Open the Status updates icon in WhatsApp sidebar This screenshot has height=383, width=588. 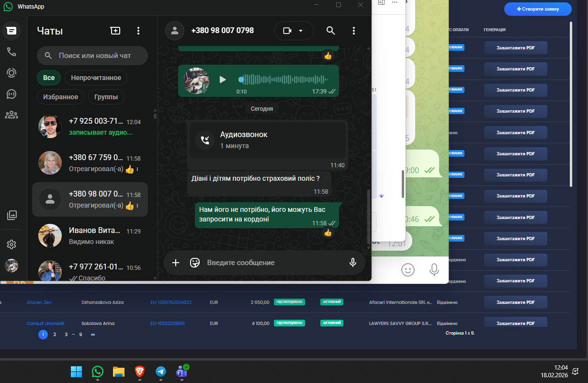coord(11,73)
